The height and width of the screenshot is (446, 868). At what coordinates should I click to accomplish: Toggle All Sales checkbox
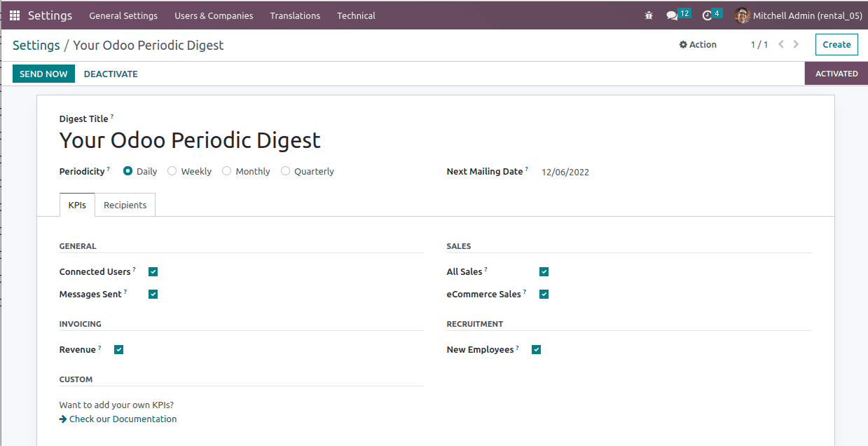(544, 272)
